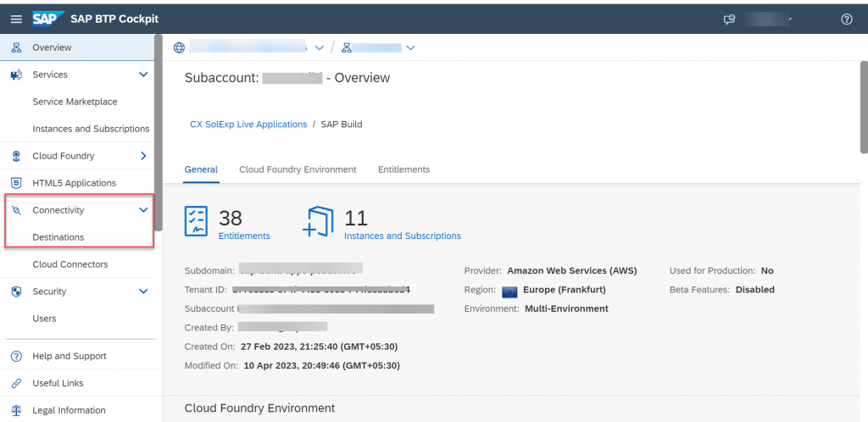Click the globe icon in the breadcrumb
Screen dimensions: 868x422
[180, 47]
